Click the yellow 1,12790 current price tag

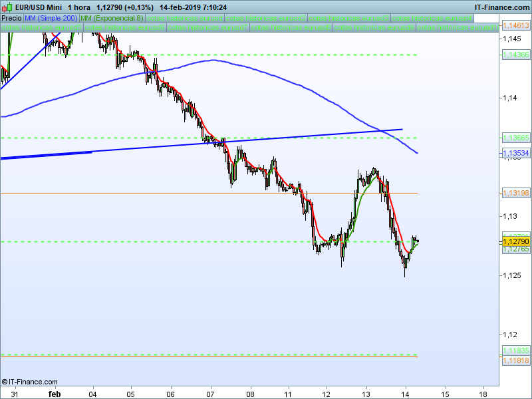(x=516, y=241)
